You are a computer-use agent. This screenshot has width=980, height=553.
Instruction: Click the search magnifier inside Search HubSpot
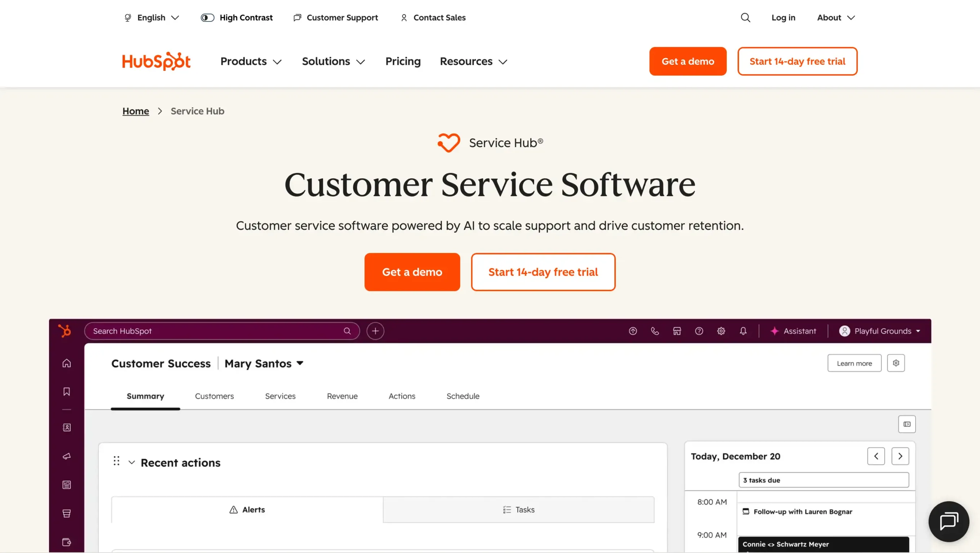point(347,331)
